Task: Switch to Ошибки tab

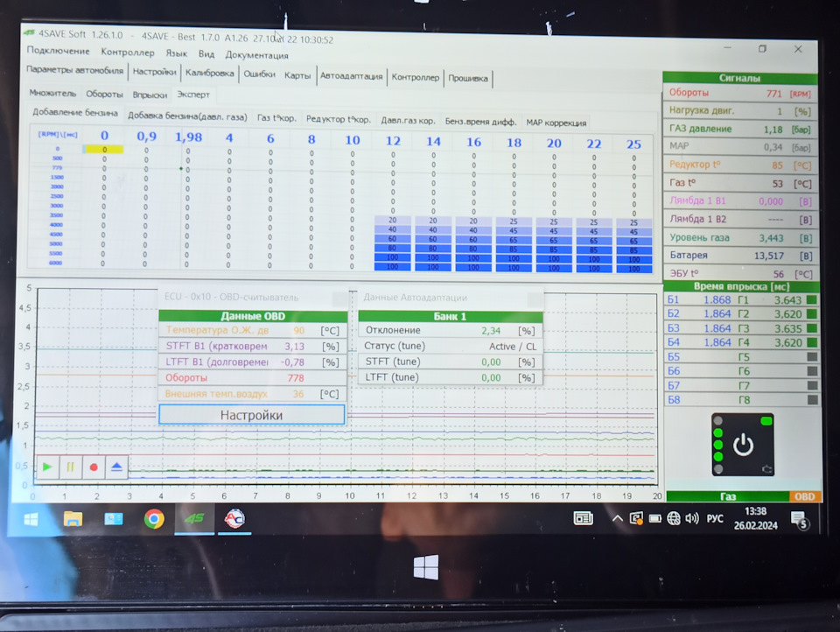Action: point(259,74)
